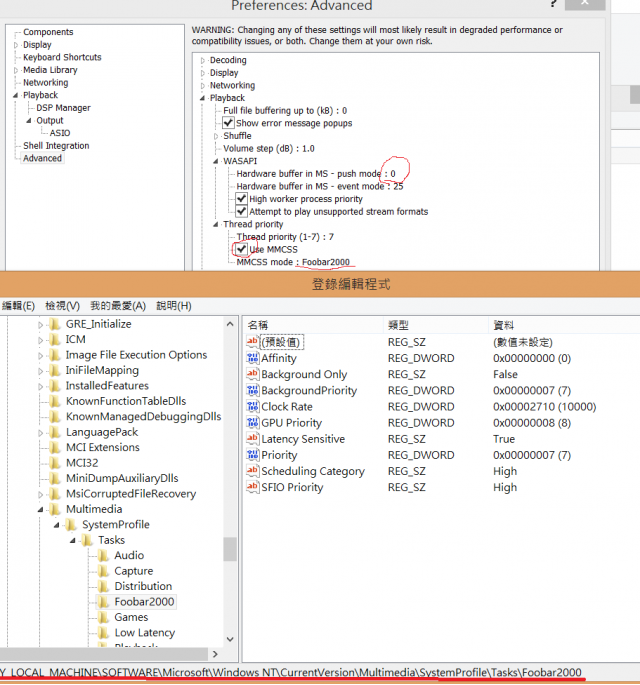
Task: Open the 檢視(V) menu
Action: pyautogui.click(x=62, y=306)
